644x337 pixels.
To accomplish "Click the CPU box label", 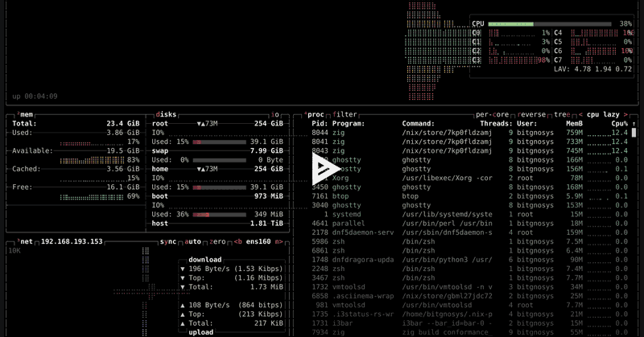I will 477,24.
